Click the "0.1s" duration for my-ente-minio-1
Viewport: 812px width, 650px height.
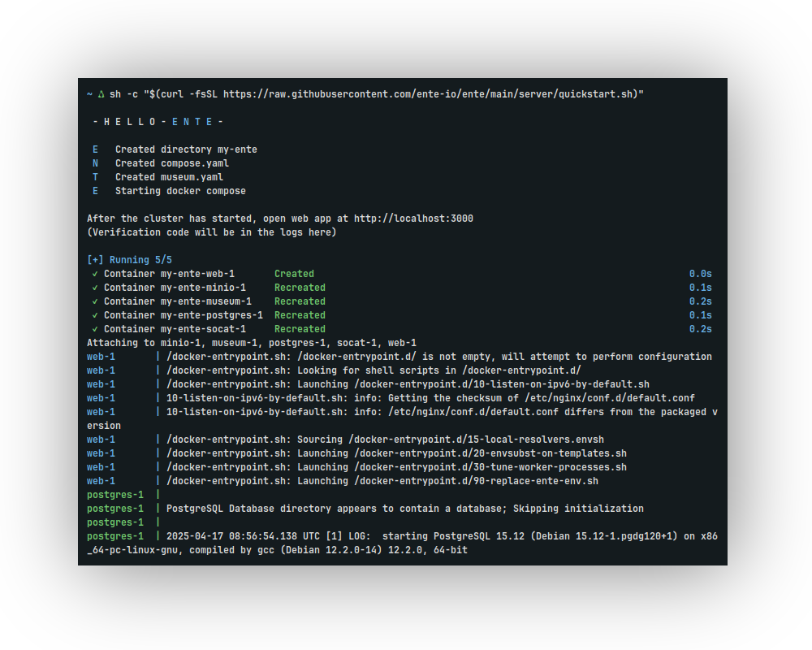(x=700, y=288)
